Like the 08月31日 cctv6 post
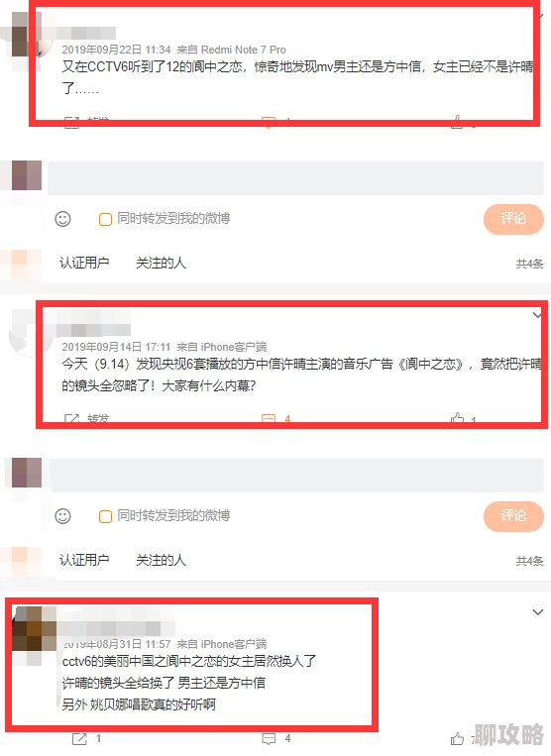 tap(457, 738)
